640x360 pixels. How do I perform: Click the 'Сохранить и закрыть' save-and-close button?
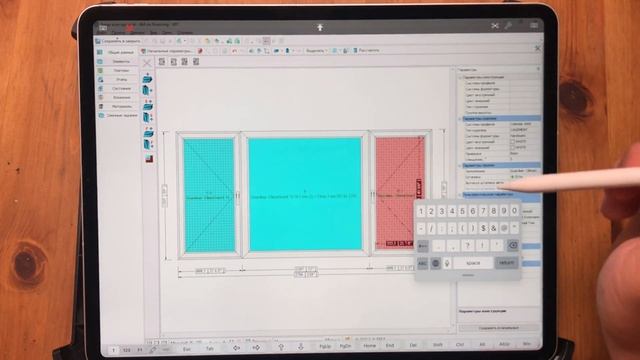point(118,41)
